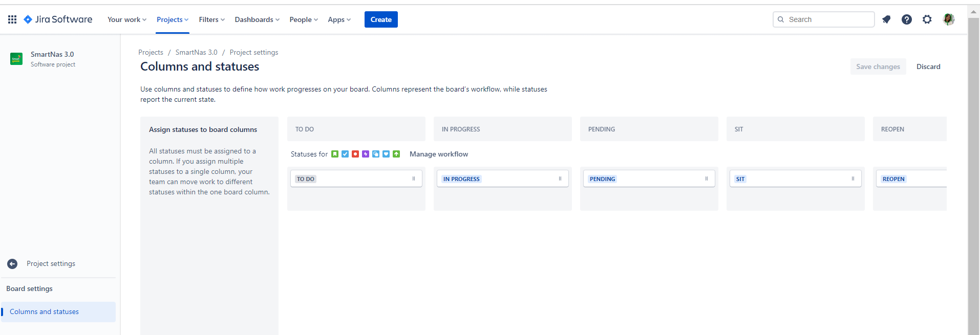Click the blue Task checkmark issue type icon
Image resolution: width=980 pixels, height=335 pixels.
coord(345,154)
